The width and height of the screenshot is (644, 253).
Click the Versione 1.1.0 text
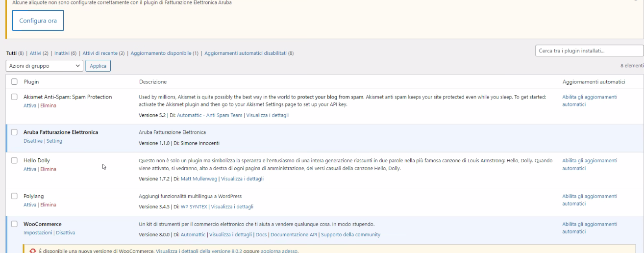154,143
